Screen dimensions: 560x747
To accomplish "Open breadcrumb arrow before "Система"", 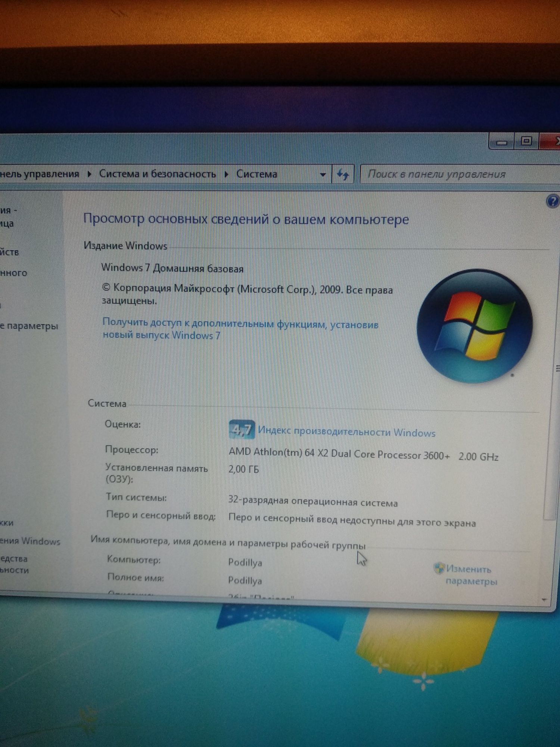I will 226,174.
